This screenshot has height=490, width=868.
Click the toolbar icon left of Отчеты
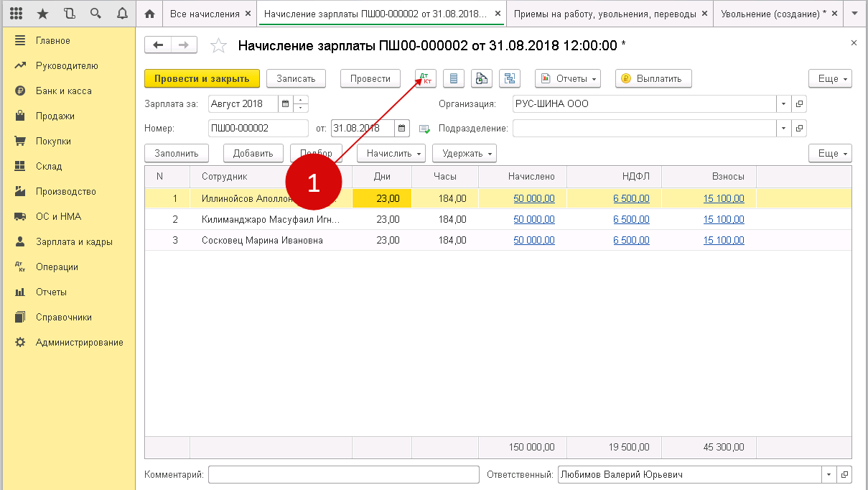[510, 78]
